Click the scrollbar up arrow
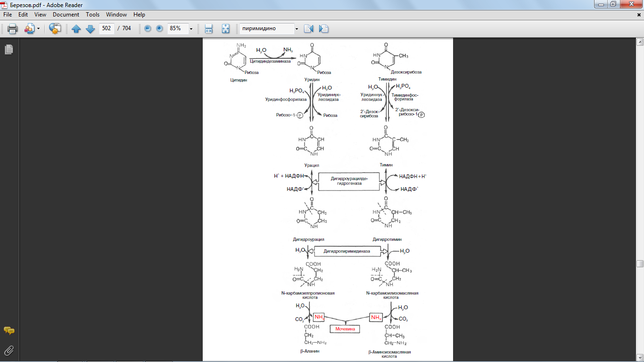Viewport: 644px width, 362px height. pyautogui.click(x=640, y=42)
